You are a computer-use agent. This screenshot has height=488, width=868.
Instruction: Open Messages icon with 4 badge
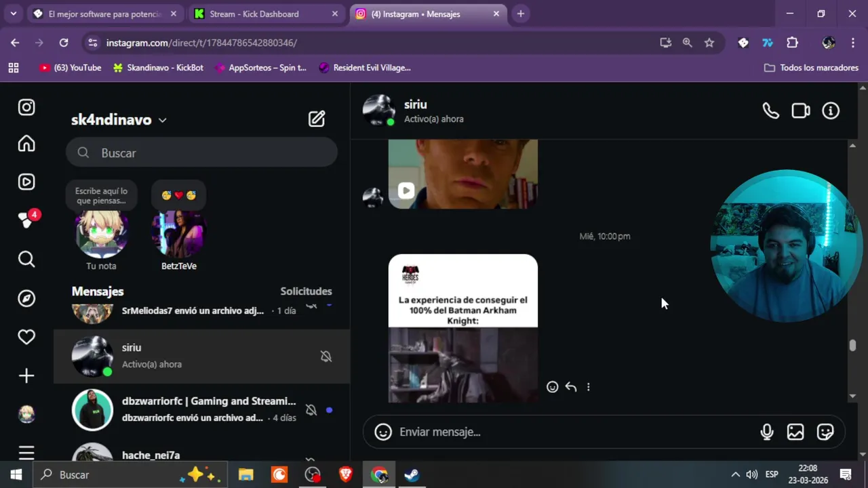26,220
